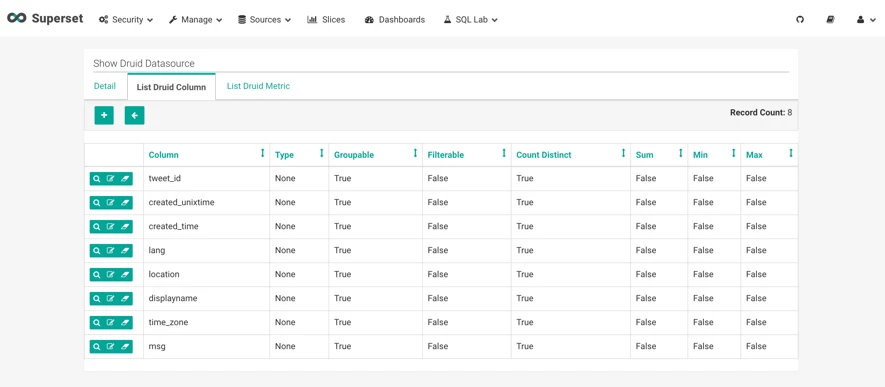The width and height of the screenshot is (885, 387).
Task: Open the Security dropdown menu
Action: pyautogui.click(x=126, y=19)
